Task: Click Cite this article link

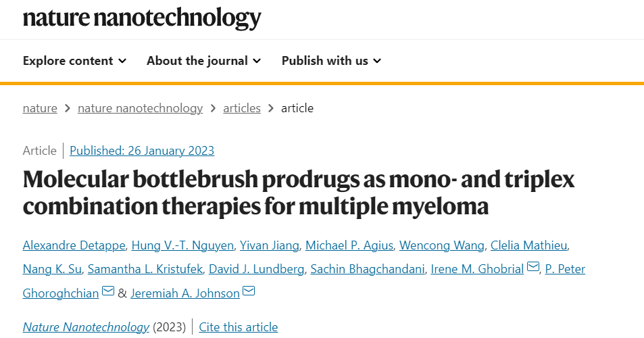Action: 239,327
